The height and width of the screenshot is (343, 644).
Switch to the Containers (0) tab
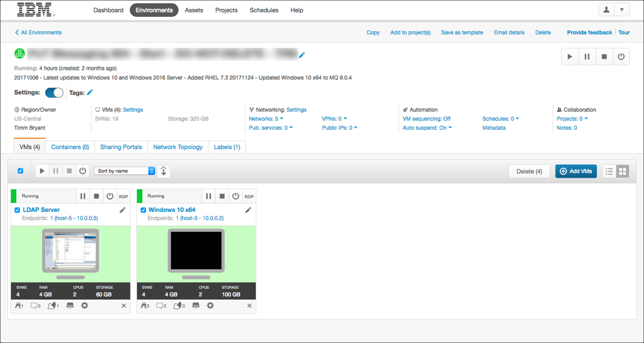tap(70, 147)
